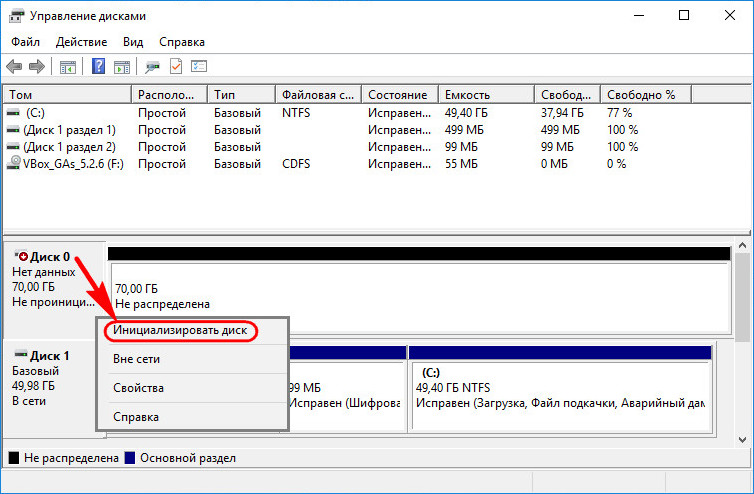Select the (C:) volume name in the list

(x=35, y=113)
